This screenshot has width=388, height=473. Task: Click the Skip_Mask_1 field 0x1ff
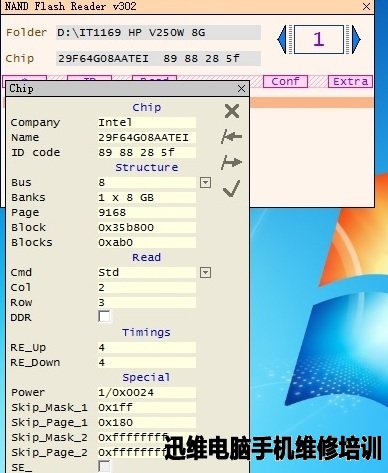point(147,407)
